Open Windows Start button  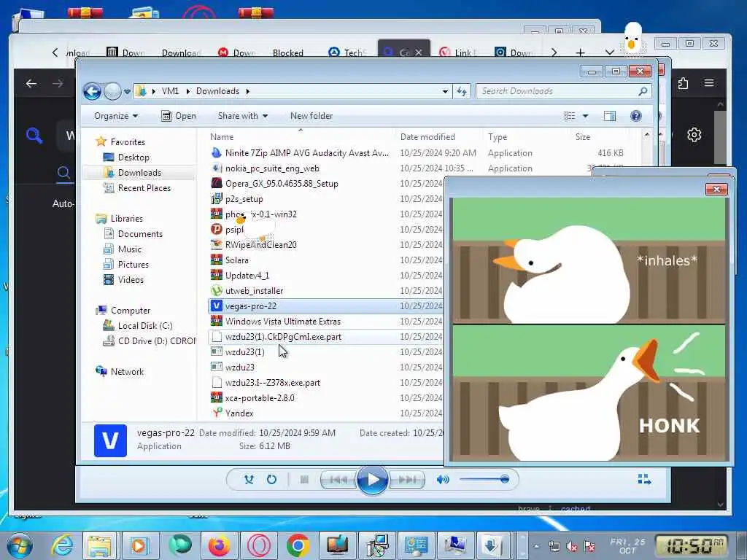tap(19, 545)
